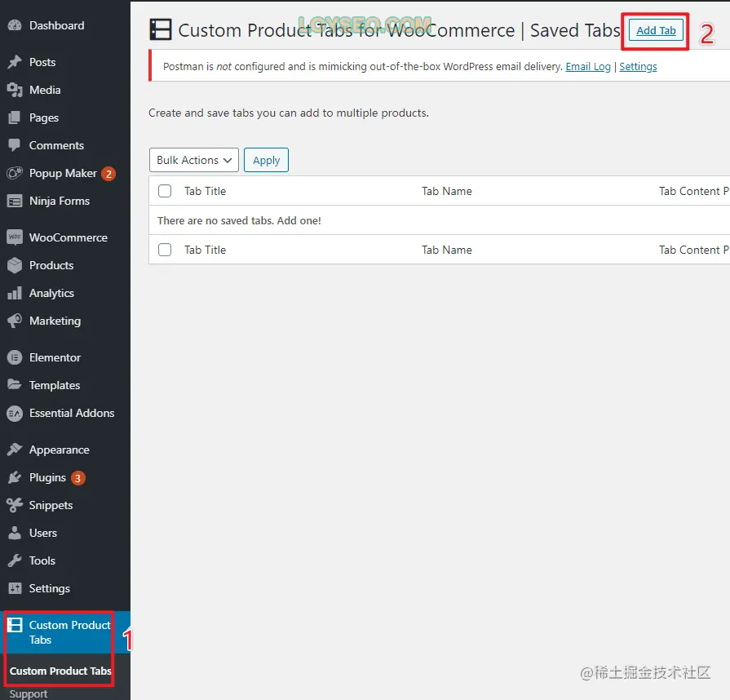730x700 pixels.
Task: Open the Support submenu link
Action: [29, 693]
